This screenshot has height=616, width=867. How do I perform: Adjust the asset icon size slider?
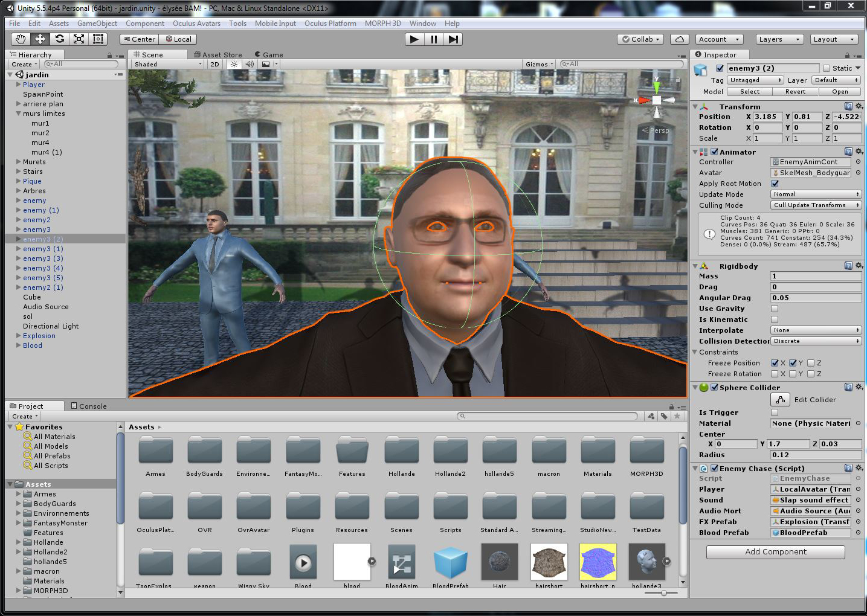(x=663, y=593)
